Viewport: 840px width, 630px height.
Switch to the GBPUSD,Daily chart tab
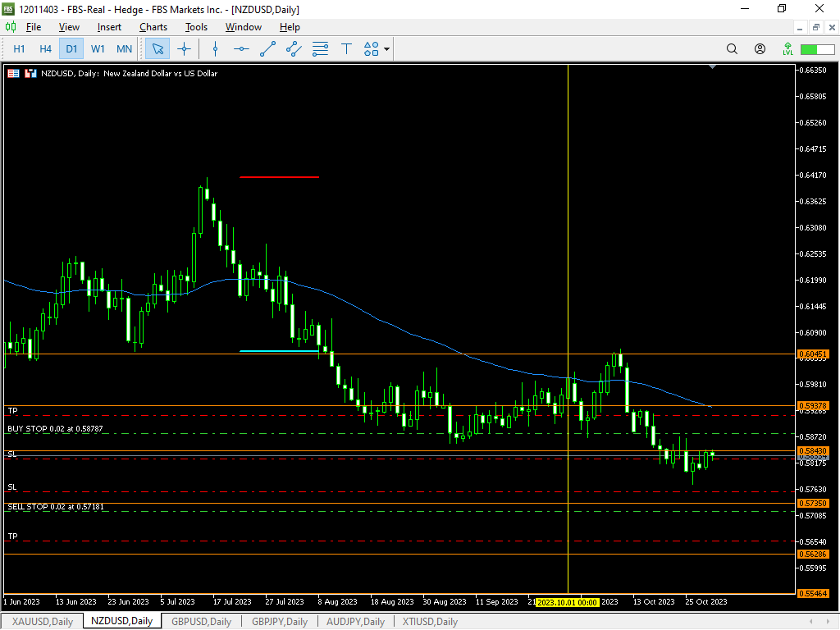202,622
